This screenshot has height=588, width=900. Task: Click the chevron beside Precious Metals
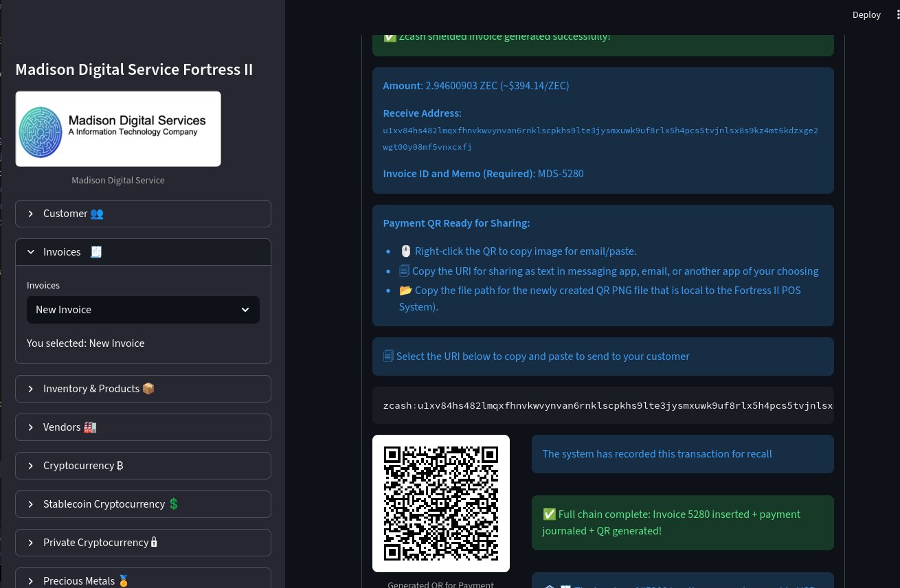pyautogui.click(x=31, y=580)
